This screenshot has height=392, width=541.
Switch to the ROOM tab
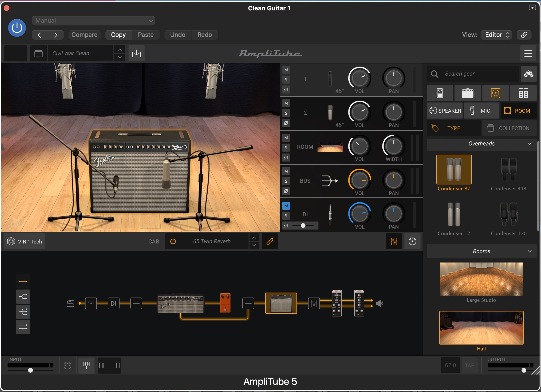click(518, 111)
